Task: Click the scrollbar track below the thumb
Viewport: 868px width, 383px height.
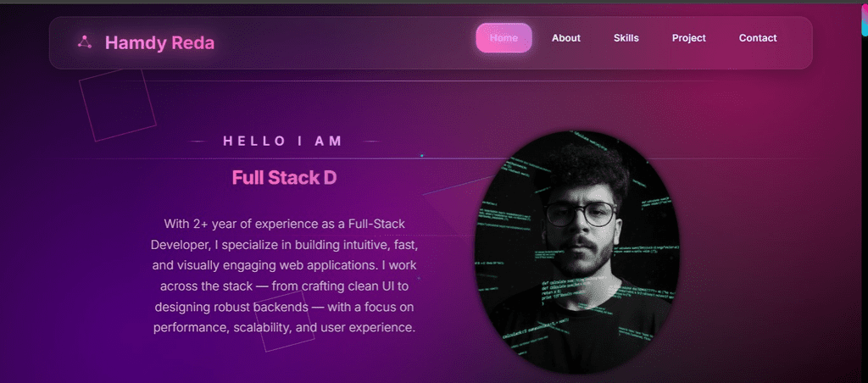Action: tap(864, 210)
